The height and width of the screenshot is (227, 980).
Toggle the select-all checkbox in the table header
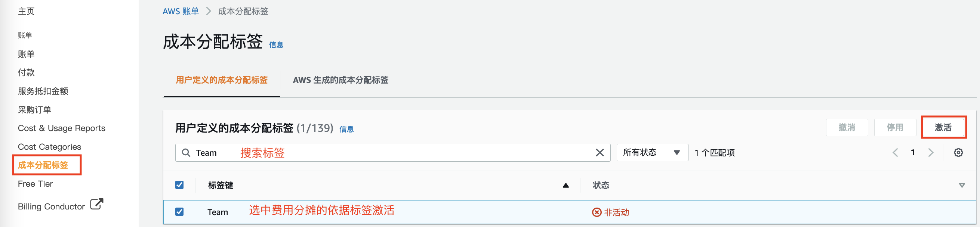[179, 184]
